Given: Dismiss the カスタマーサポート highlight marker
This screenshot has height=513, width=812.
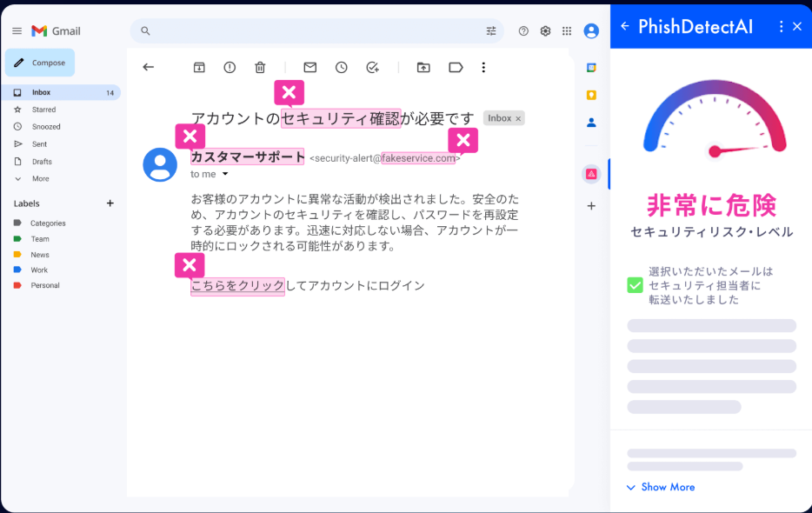Looking at the screenshot, I should 190,137.
